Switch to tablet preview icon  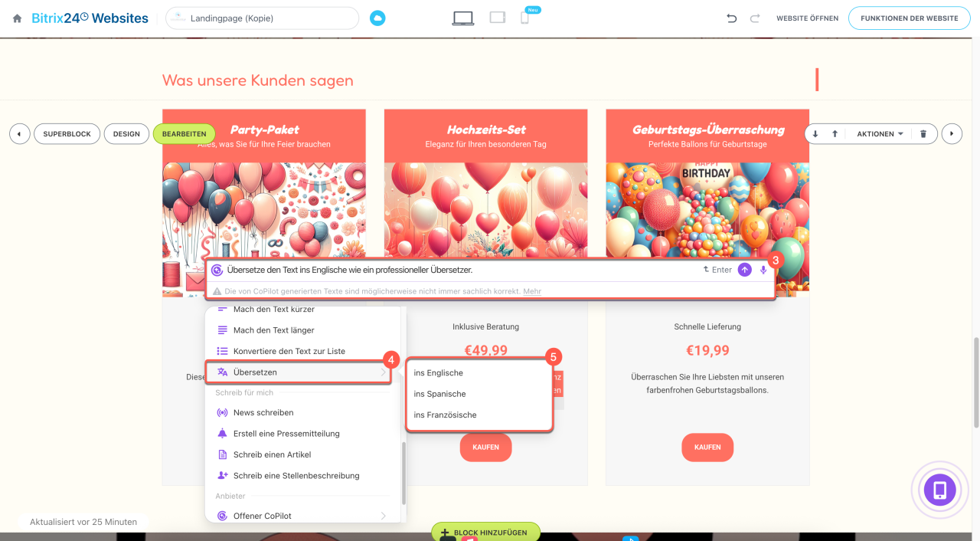click(x=498, y=17)
